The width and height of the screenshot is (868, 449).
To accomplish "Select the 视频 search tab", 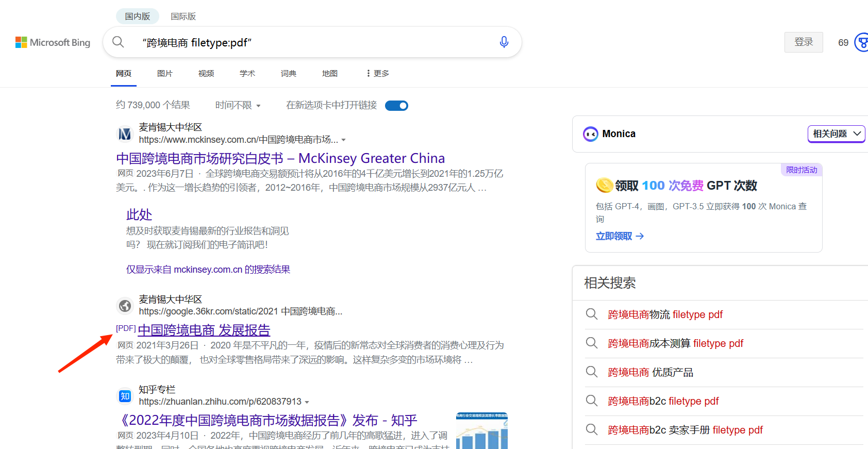I will coord(206,74).
